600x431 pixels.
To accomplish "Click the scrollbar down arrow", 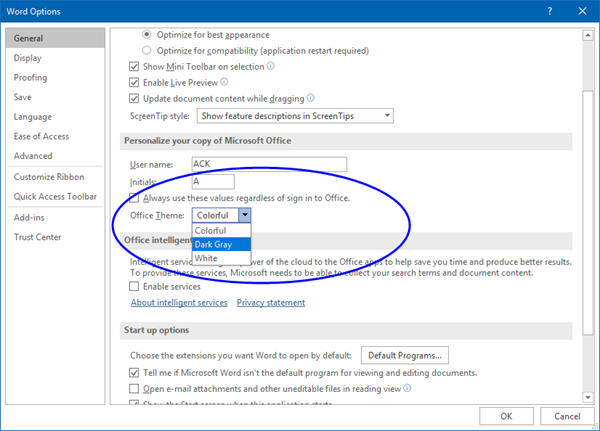I will [x=588, y=398].
